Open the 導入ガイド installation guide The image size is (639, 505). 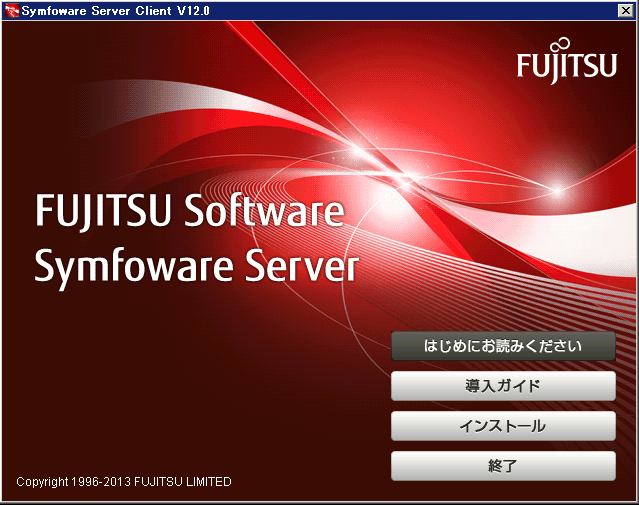503,386
